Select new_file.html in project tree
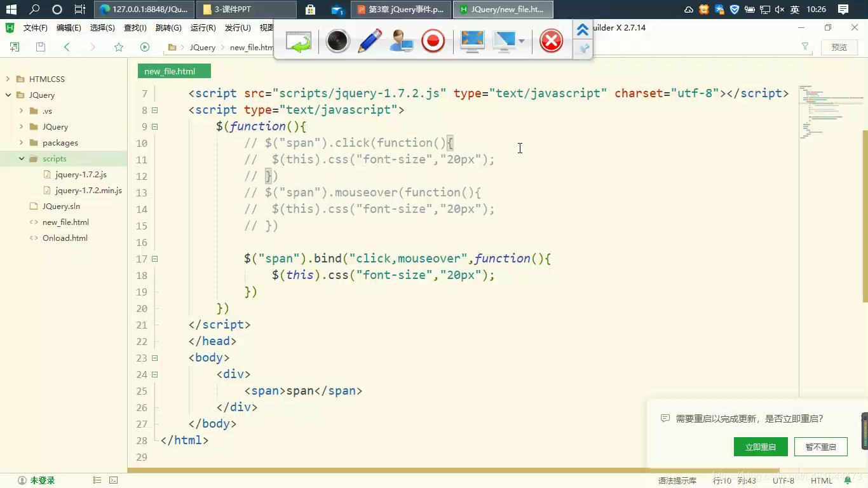 coord(65,222)
